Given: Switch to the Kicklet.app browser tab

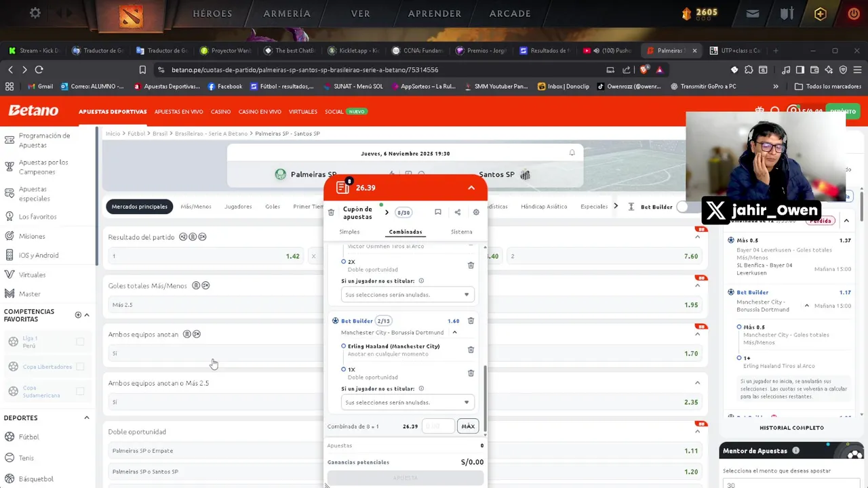Looking at the screenshot, I should 353,50.
